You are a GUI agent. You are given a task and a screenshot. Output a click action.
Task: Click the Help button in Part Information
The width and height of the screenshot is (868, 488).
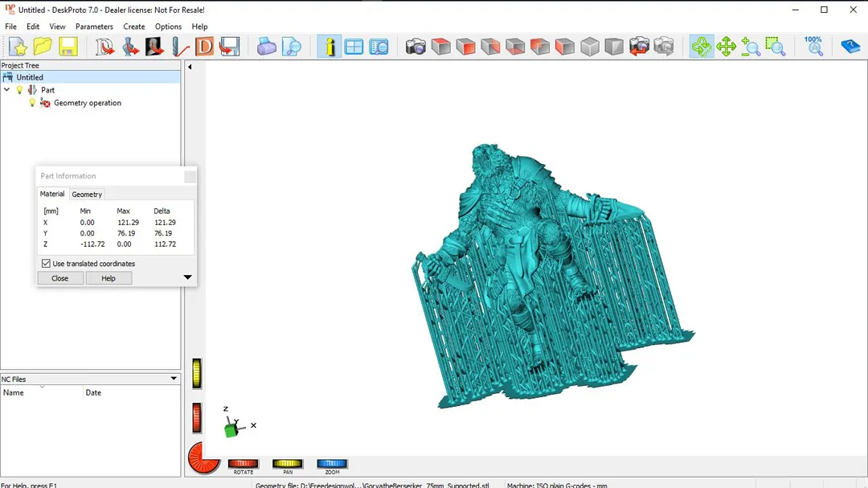tap(108, 278)
